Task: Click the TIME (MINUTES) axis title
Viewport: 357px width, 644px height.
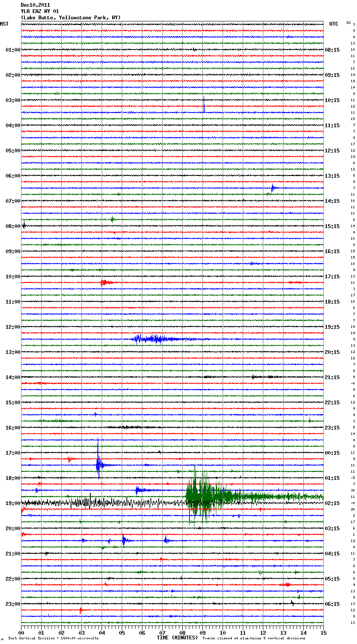Action: click(x=177, y=638)
